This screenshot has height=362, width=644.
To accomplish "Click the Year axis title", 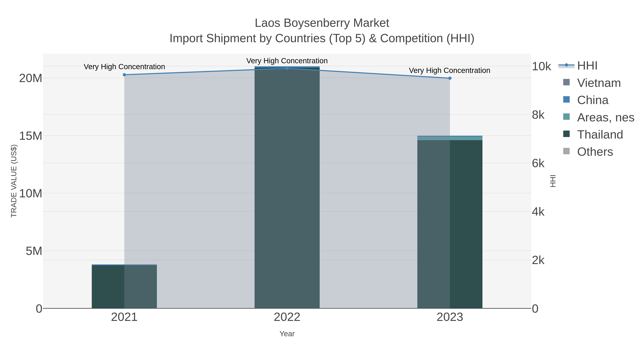I will (x=287, y=334).
